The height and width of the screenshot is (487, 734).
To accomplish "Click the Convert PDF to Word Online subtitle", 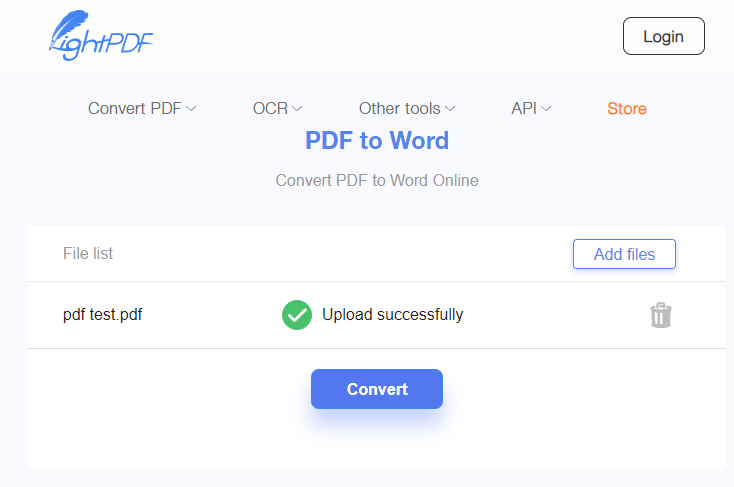I will coord(377,181).
